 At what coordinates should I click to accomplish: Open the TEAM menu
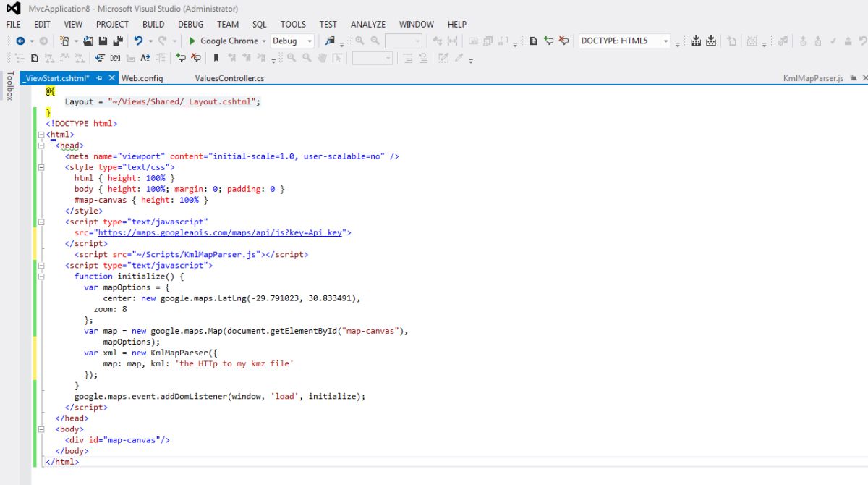228,24
